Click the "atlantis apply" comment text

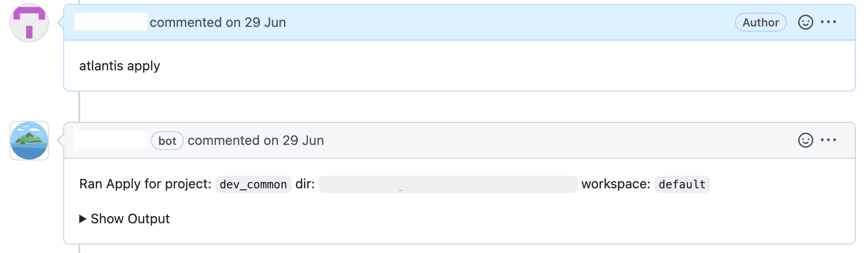pyautogui.click(x=119, y=66)
